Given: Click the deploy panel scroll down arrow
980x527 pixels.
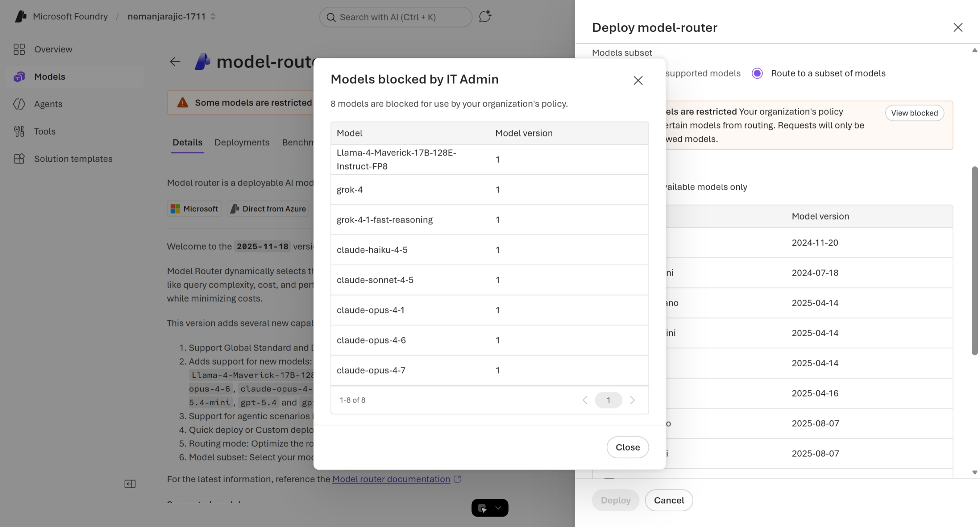Looking at the screenshot, I should click(x=975, y=472).
